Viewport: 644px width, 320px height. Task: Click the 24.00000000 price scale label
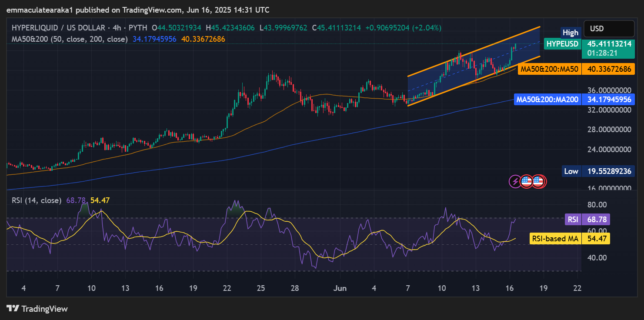pyautogui.click(x=609, y=149)
